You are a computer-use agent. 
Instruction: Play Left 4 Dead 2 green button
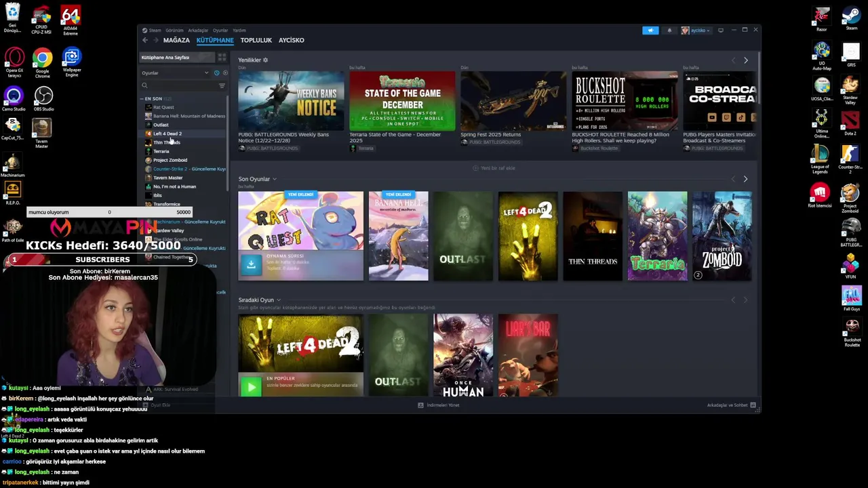tap(251, 386)
